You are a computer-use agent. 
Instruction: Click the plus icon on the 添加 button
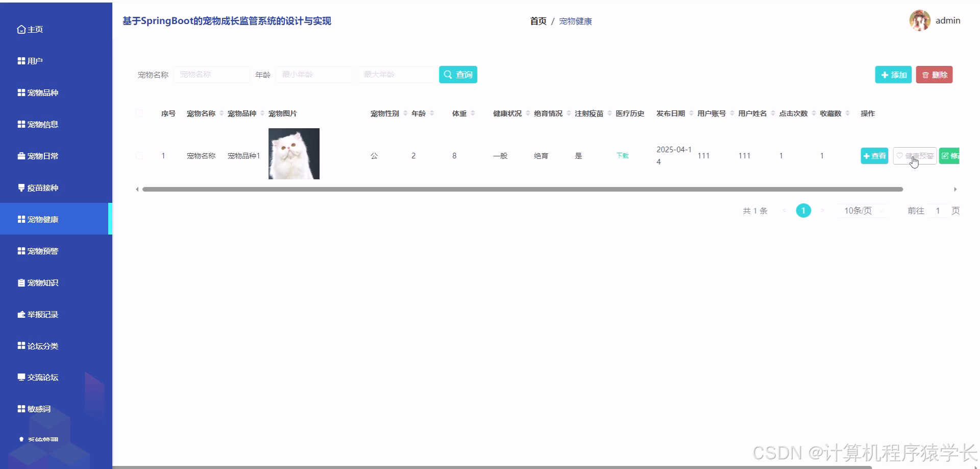[x=885, y=75]
